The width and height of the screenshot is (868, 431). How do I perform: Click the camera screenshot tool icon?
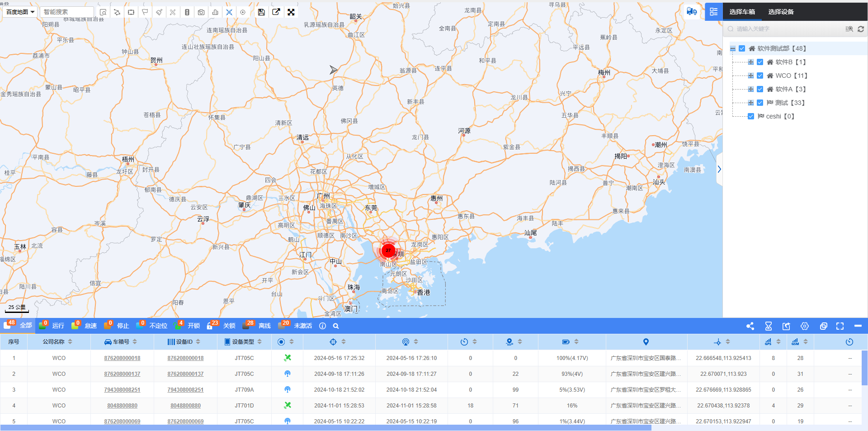click(x=201, y=12)
